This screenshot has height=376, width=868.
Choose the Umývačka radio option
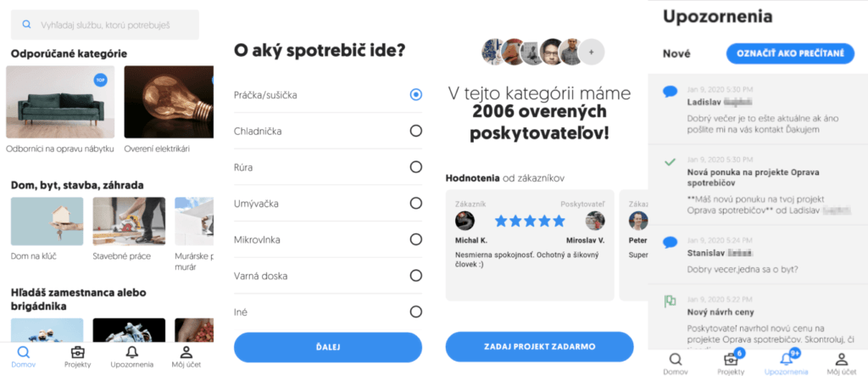click(x=415, y=203)
